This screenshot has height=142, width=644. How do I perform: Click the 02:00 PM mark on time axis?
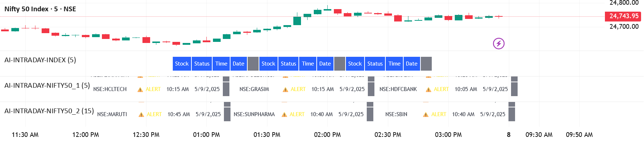[x=327, y=135]
